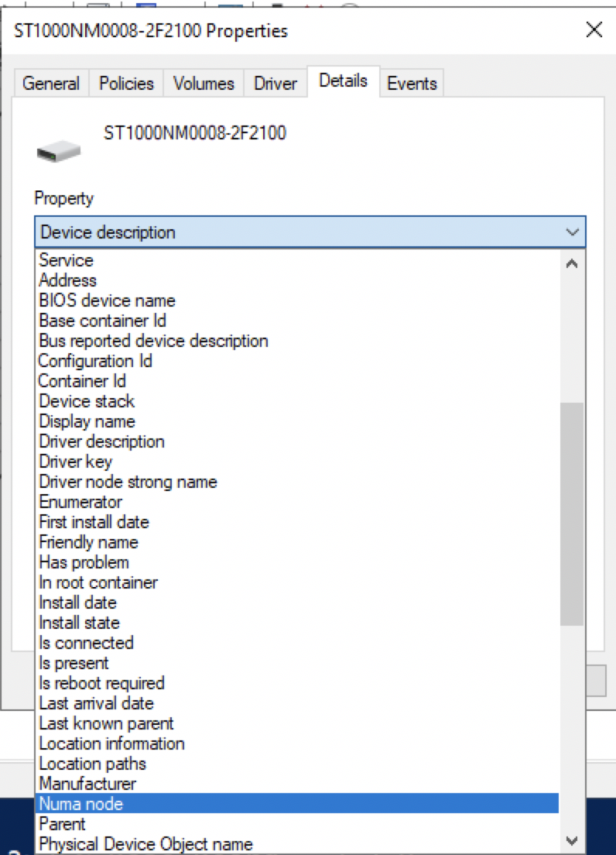Switch to the Volumes tab
Image resolution: width=616 pixels, height=855 pixels.
coord(204,84)
